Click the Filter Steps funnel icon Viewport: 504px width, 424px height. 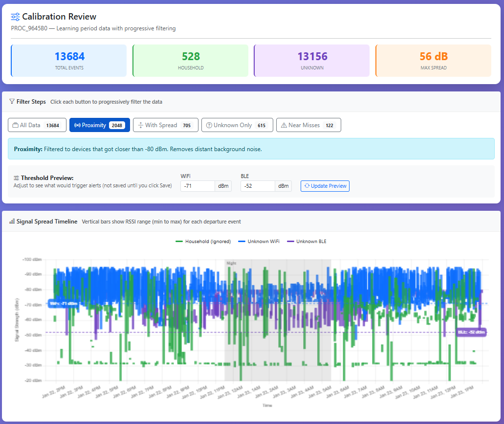click(11, 101)
